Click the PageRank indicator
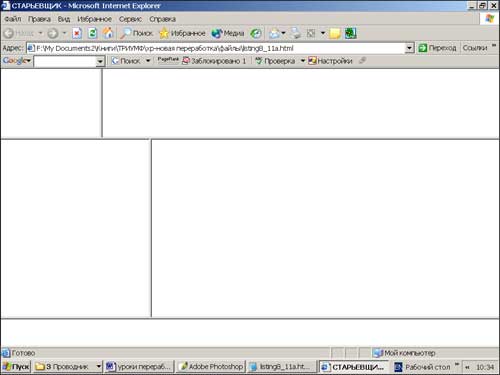 coord(168,60)
